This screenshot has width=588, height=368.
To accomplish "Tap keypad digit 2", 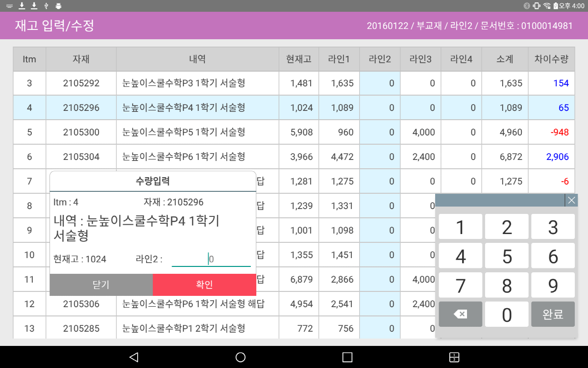I will (507, 227).
